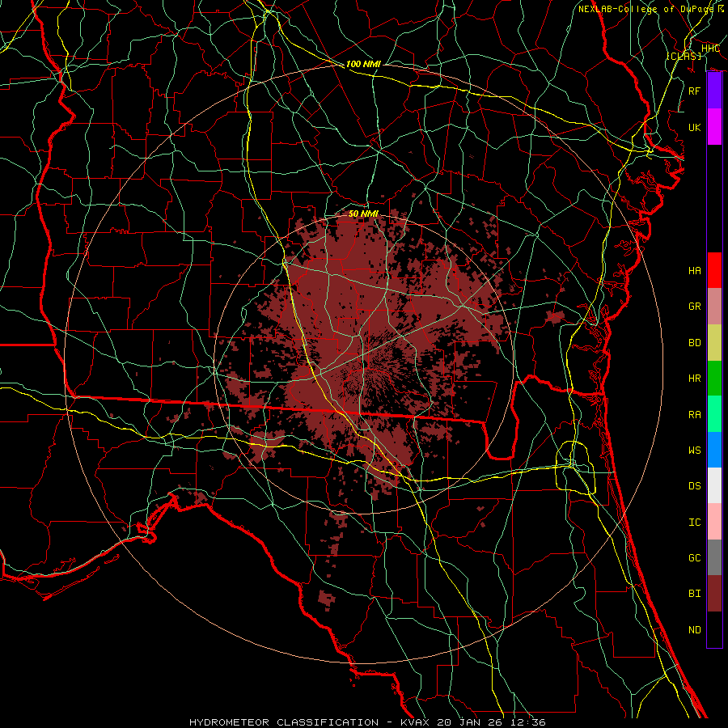Pick the HR green legend swatch
This screenshot has height=728, width=728.
pyautogui.click(x=714, y=379)
